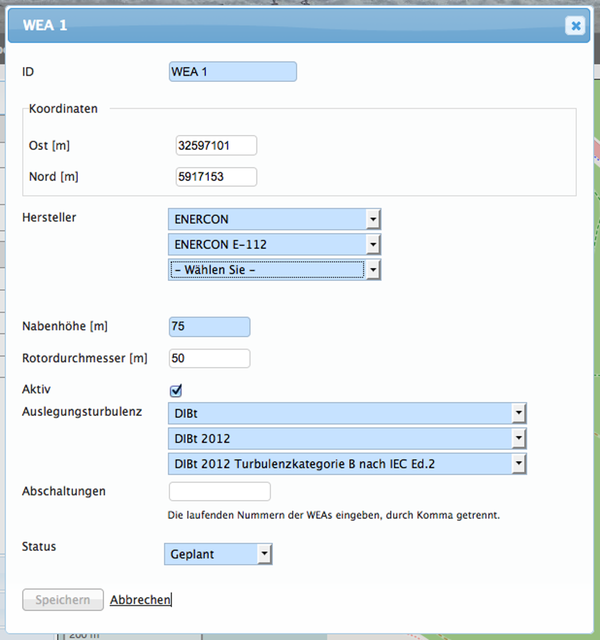Open the Auslegungsturbulenz DIBt dropdown
The image size is (600, 640).
pos(348,412)
